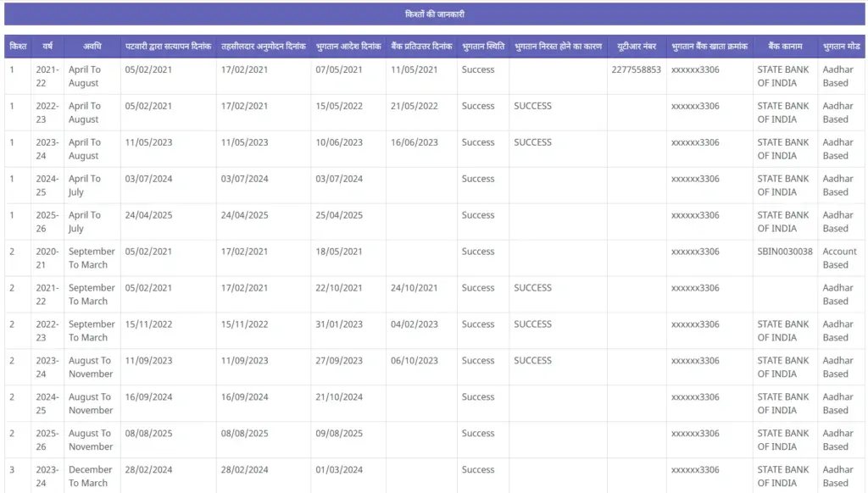Click भुगतान बैंक खाता क्रमांक header
The image size is (868, 493).
pyautogui.click(x=709, y=47)
